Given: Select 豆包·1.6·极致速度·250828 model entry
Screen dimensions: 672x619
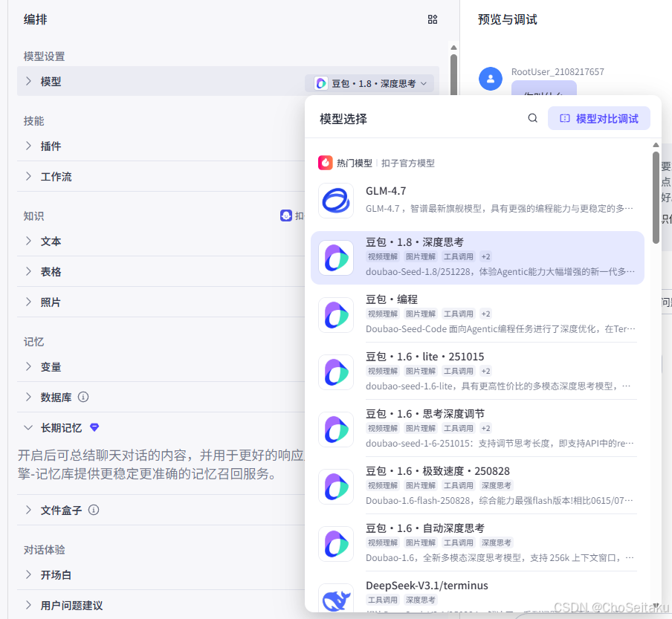Looking at the screenshot, I should [x=477, y=486].
